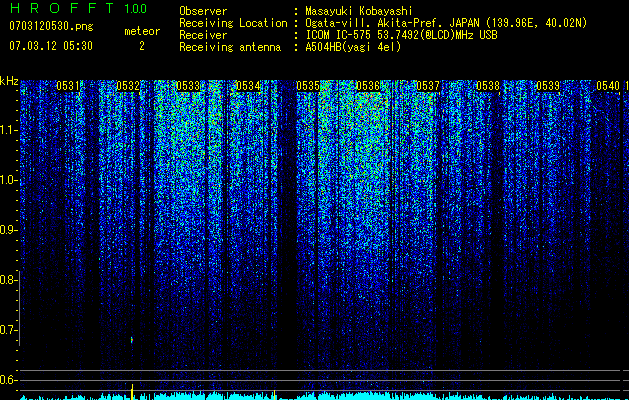Click the 1.0 kHz axis tick label
Viewport: 629px width, 400px height.
8,180
